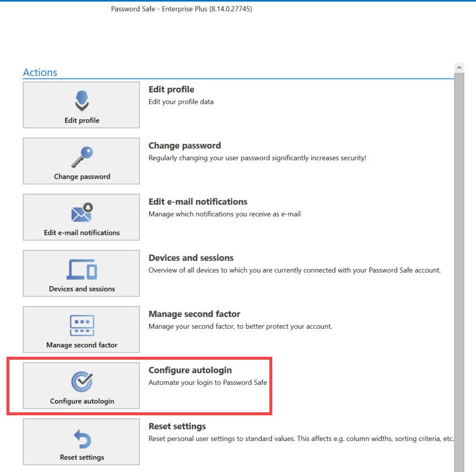
Task: Click 'Automate your login to Password Safe' text
Action: pyautogui.click(x=208, y=383)
